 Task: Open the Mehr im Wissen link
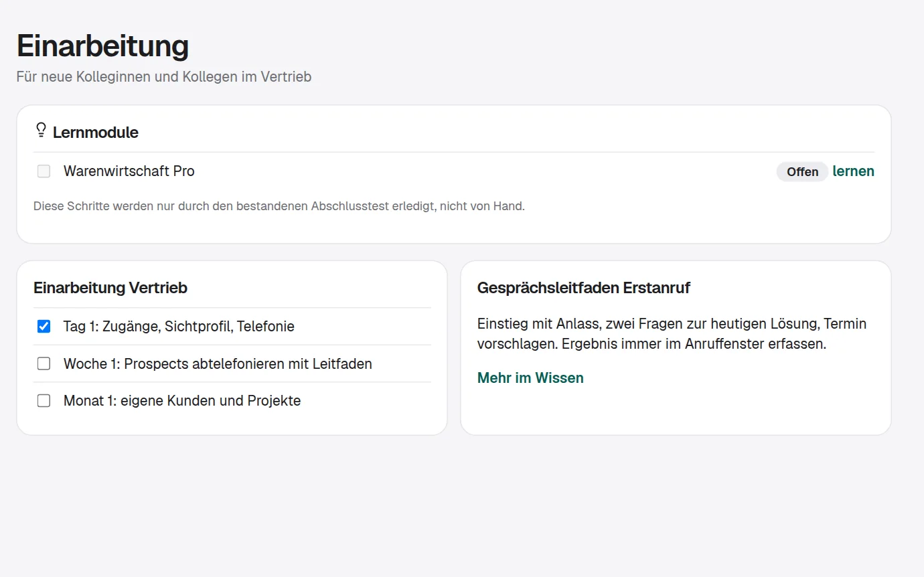coord(530,378)
